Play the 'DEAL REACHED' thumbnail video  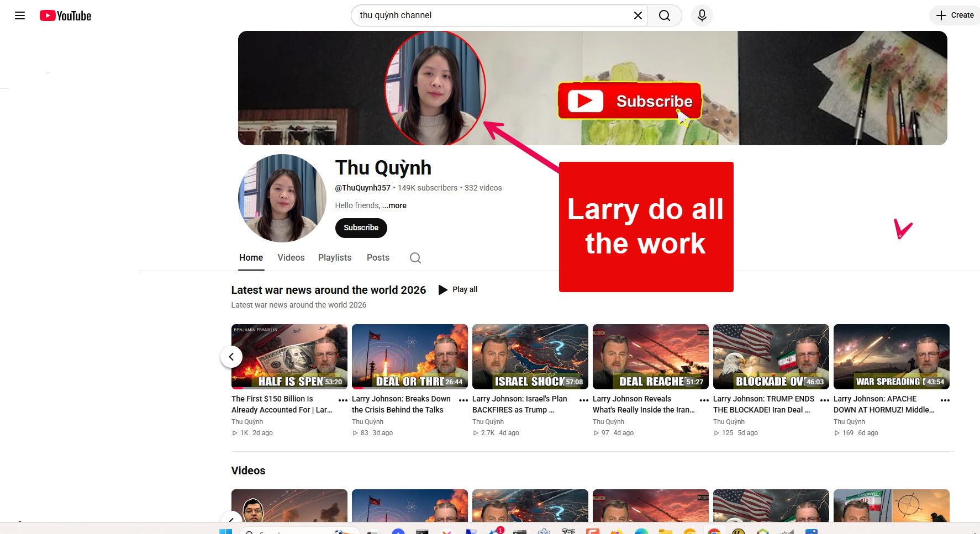(651, 357)
